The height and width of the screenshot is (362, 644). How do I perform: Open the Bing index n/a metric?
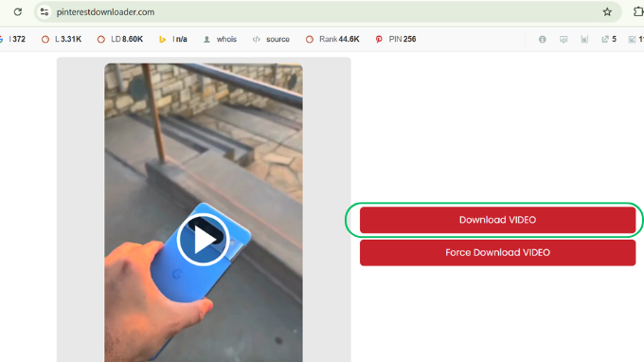[173, 39]
